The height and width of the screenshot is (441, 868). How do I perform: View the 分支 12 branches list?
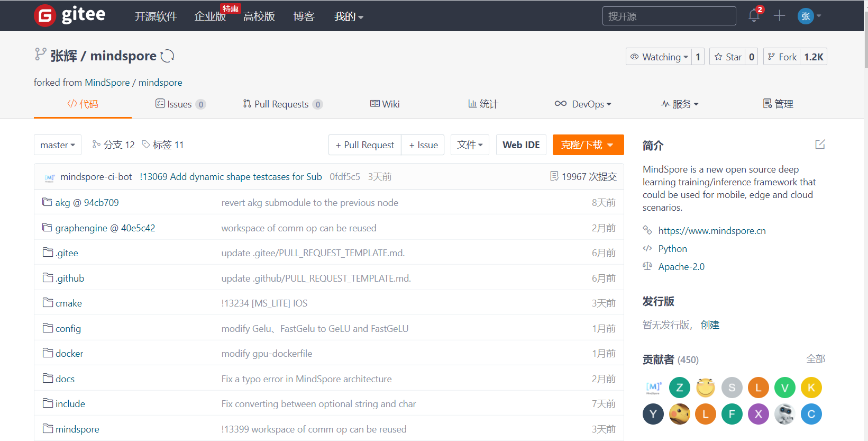[x=113, y=145]
